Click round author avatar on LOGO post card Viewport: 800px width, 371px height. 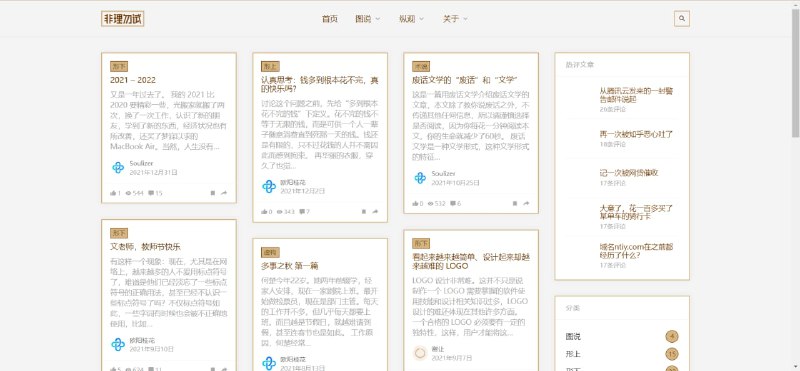[x=420, y=353]
